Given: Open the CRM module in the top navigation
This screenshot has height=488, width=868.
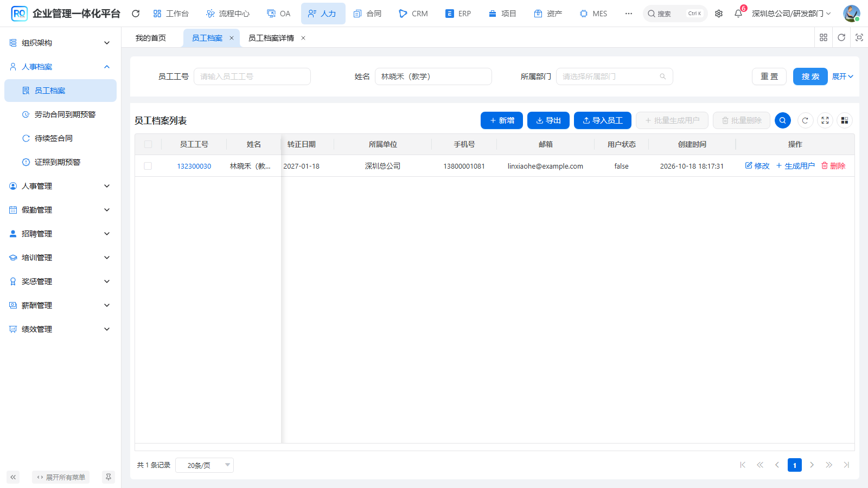Looking at the screenshot, I should (x=413, y=14).
